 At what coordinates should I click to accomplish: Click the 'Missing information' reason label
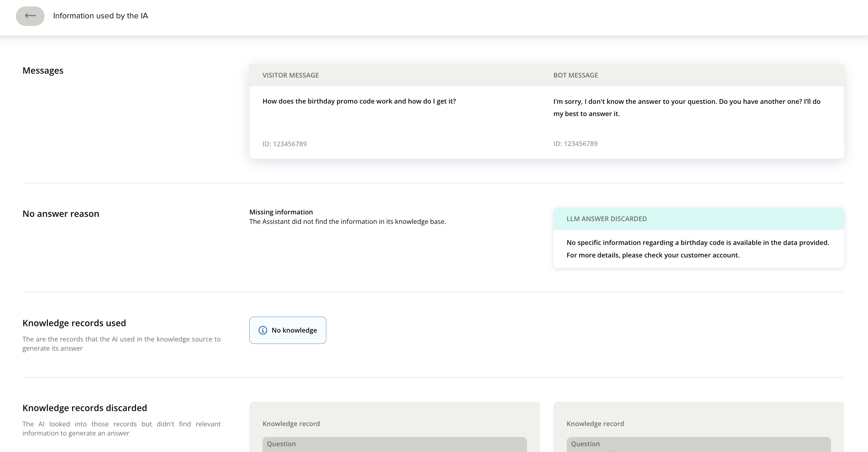[281, 212]
